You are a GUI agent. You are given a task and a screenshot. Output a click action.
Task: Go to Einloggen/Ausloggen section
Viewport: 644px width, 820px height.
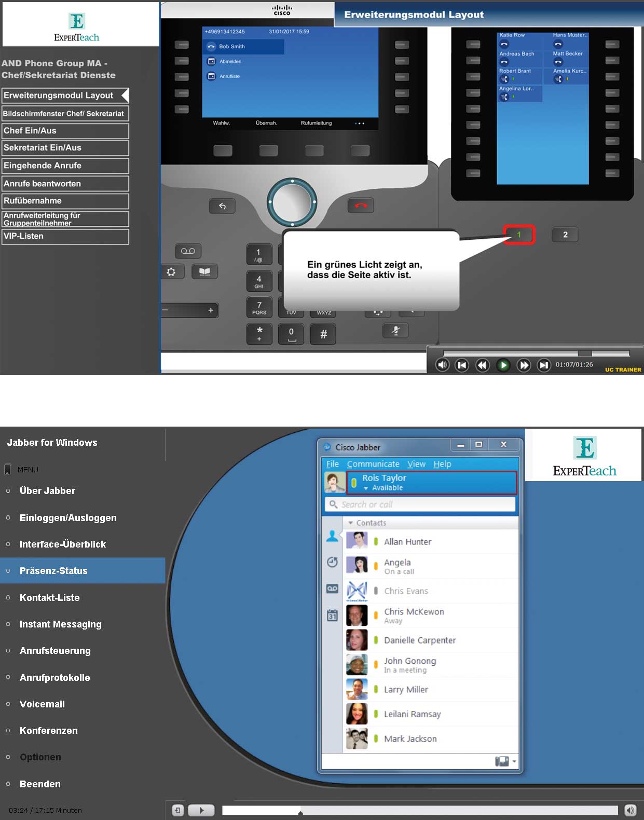pyautogui.click(x=68, y=518)
